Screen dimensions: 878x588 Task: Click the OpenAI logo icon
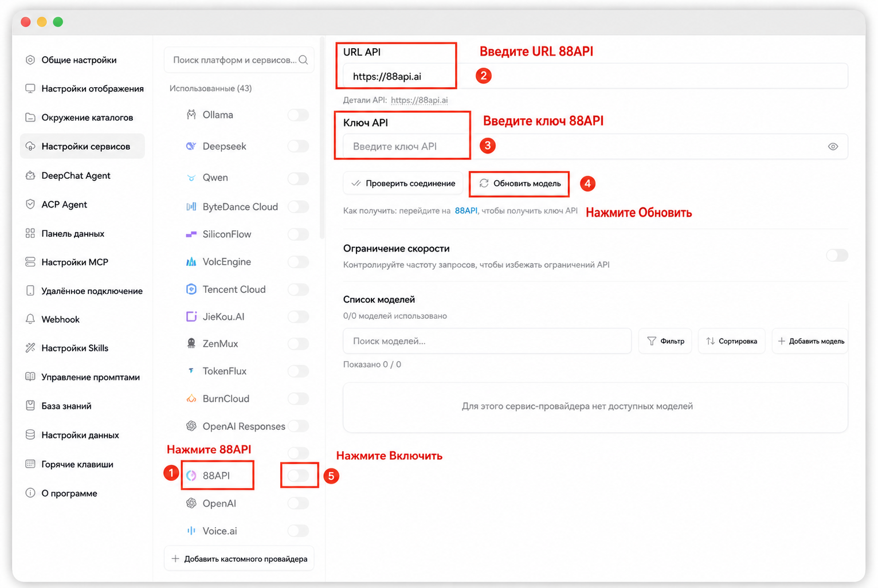point(191,503)
